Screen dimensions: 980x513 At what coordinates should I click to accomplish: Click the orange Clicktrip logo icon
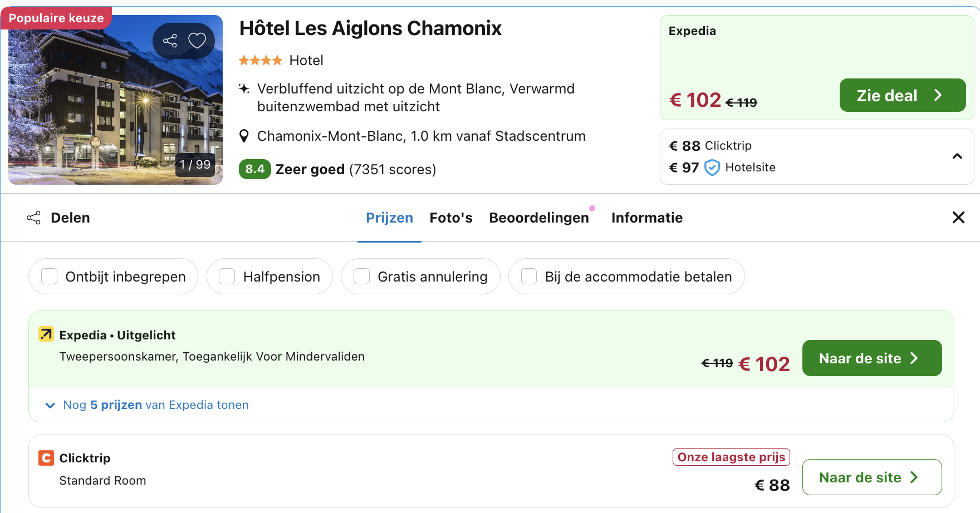pyautogui.click(x=45, y=458)
